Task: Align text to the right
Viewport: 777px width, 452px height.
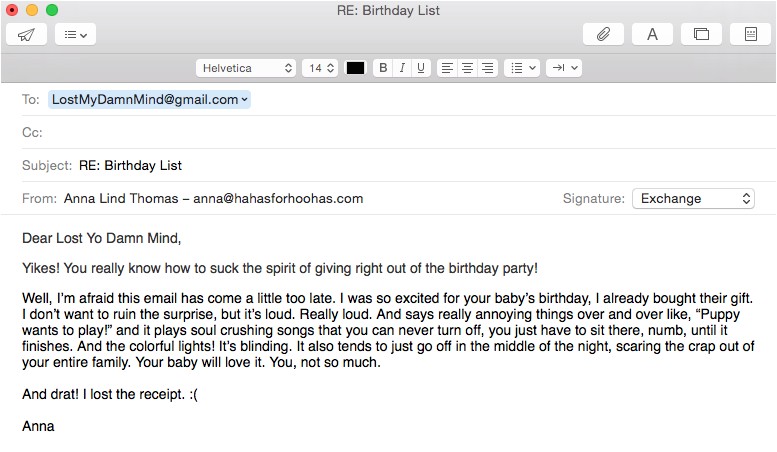Action: (487, 68)
